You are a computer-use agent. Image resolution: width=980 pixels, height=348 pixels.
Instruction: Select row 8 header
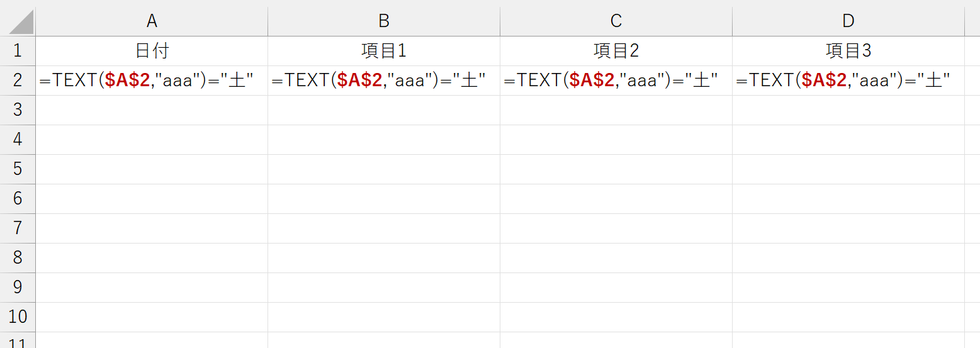point(18,257)
